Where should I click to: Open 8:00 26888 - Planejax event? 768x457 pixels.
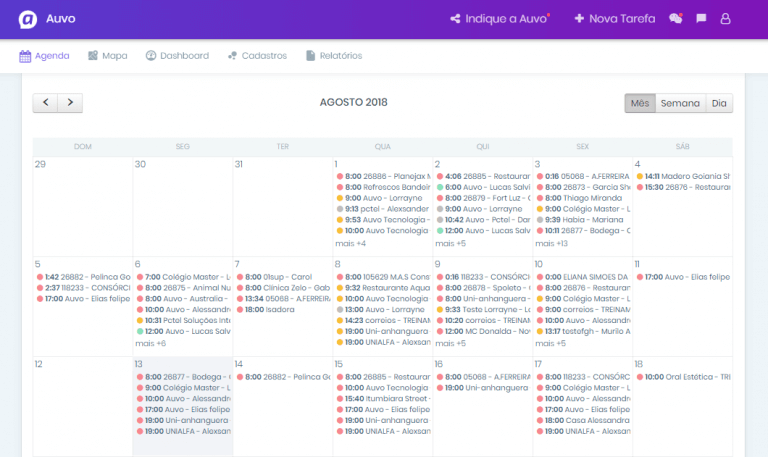[x=383, y=176]
